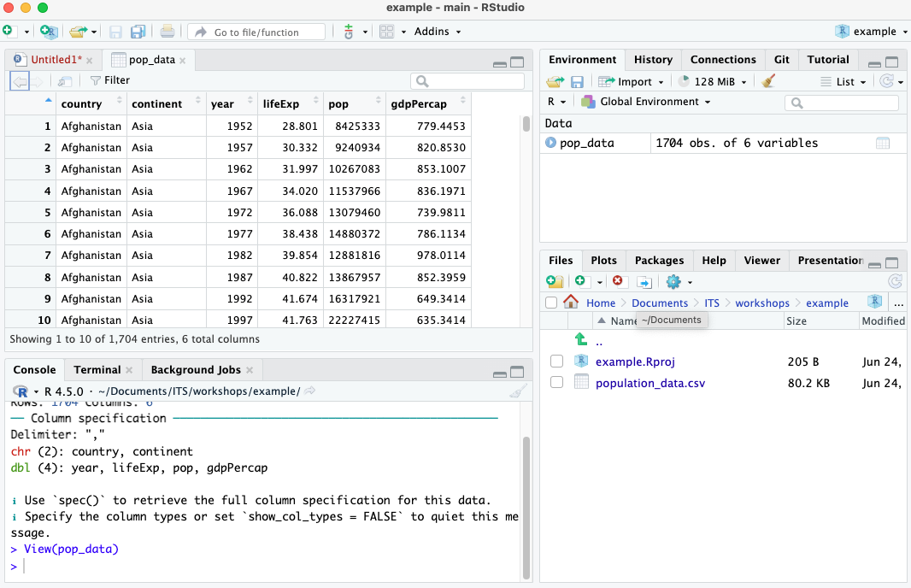911x588 pixels.
Task: Check the example.Rproj file checkbox
Action: 556,362
